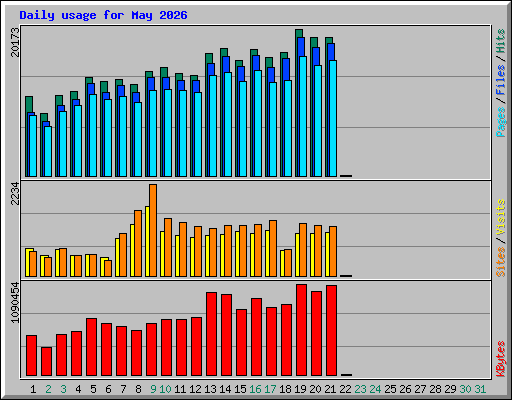
Task: Click day 28 on the x-axis
Action: (x=435, y=389)
